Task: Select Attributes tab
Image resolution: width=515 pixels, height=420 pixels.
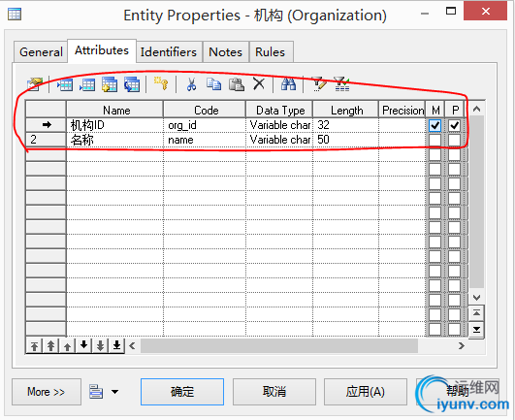Action: 102,50
